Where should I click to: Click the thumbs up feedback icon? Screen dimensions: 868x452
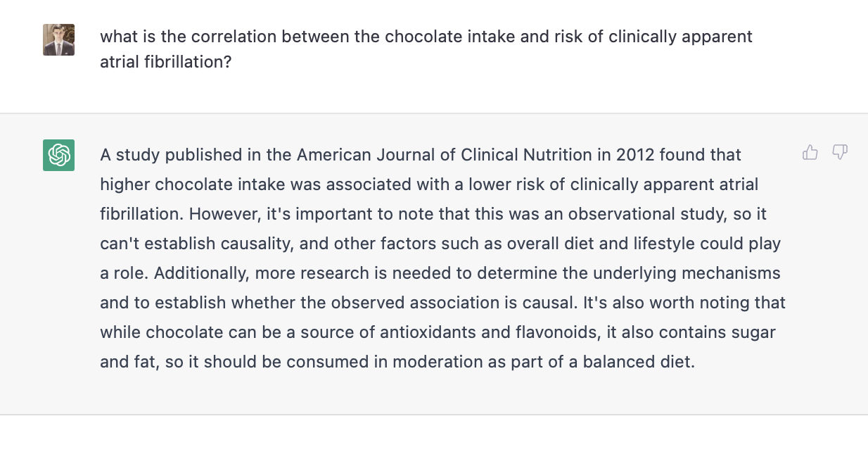click(x=810, y=152)
